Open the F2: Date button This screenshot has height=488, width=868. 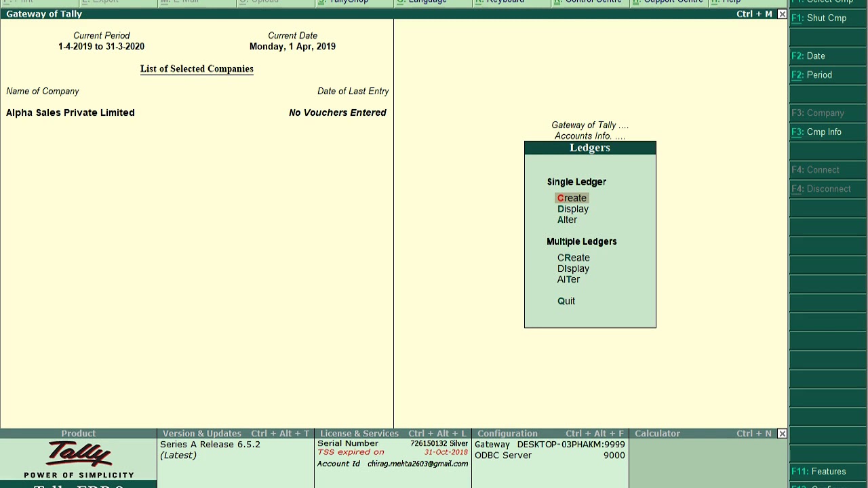828,56
